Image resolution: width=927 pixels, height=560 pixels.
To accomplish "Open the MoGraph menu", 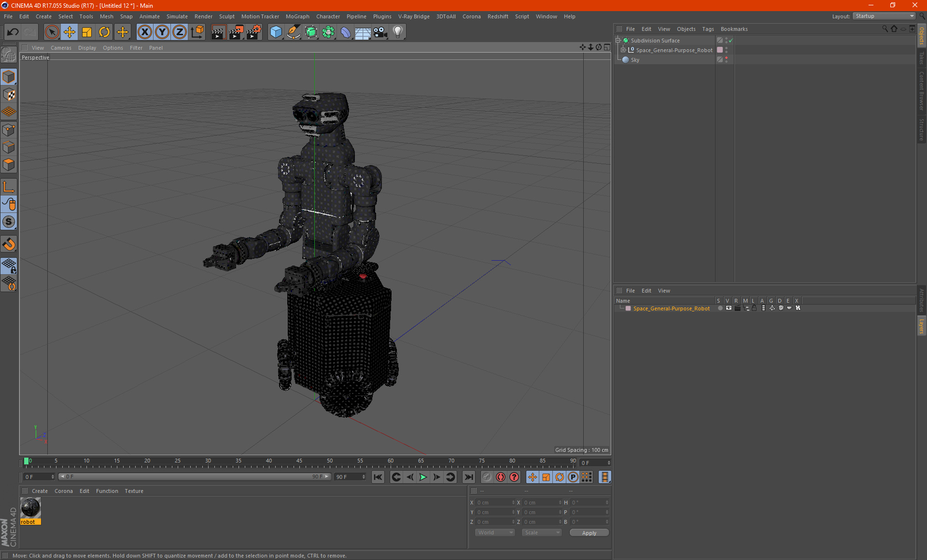I will (x=297, y=16).
